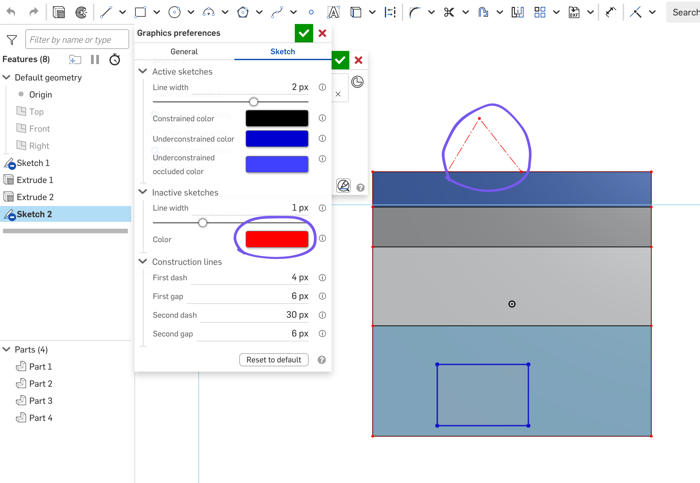Select the Text sketch tool
The image size is (700, 483).
pos(333,12)
